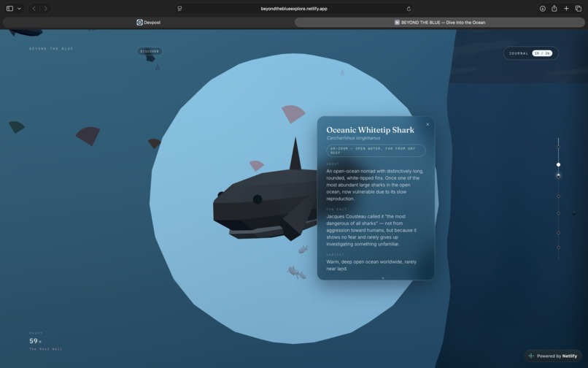The image size is (588, 368).
Task: Click the BEYOND THE BLUE site logo text
Action: point(51,48)
